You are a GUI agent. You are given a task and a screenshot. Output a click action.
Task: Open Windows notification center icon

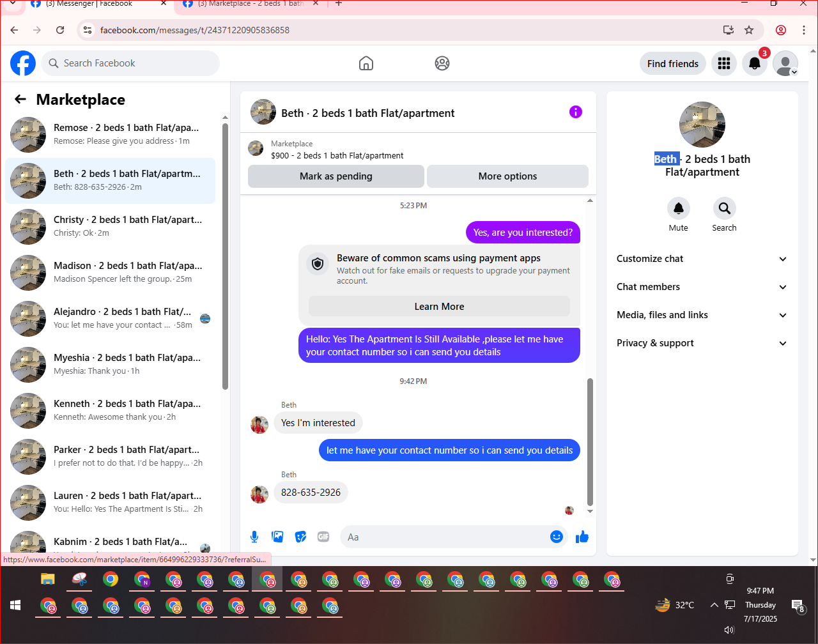click(x=798, y=606)
